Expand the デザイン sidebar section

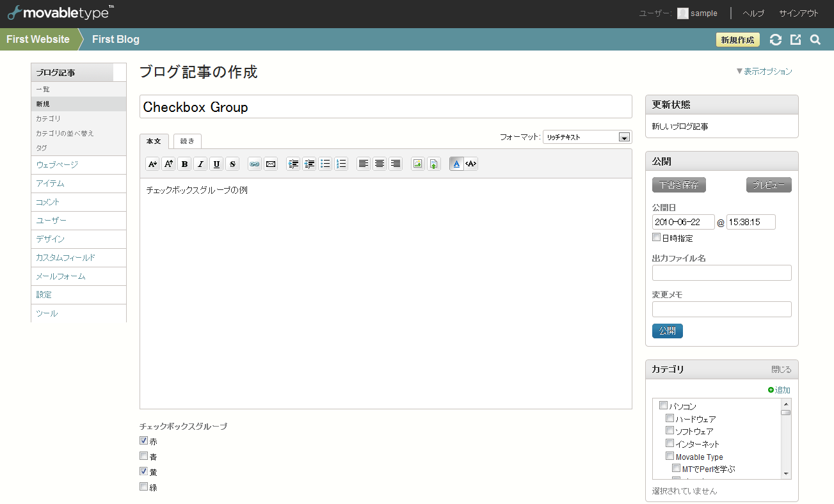[x=78, y=239]
